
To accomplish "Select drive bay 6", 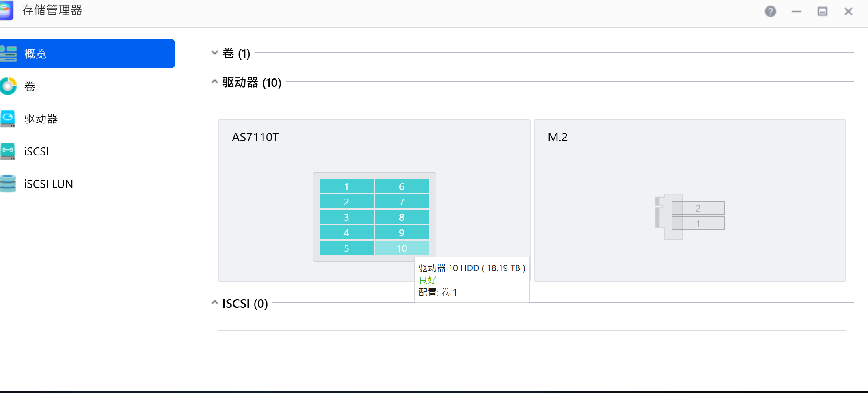I will coord(402,186).
